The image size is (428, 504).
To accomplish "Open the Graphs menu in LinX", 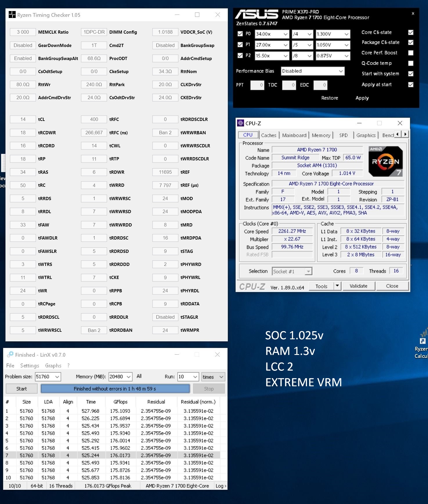I will coord(53,365).
